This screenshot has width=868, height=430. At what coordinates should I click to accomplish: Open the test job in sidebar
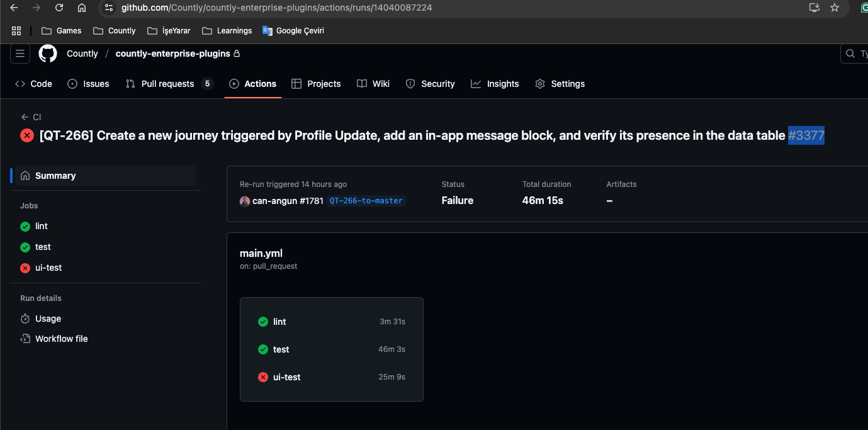point(43,247)
